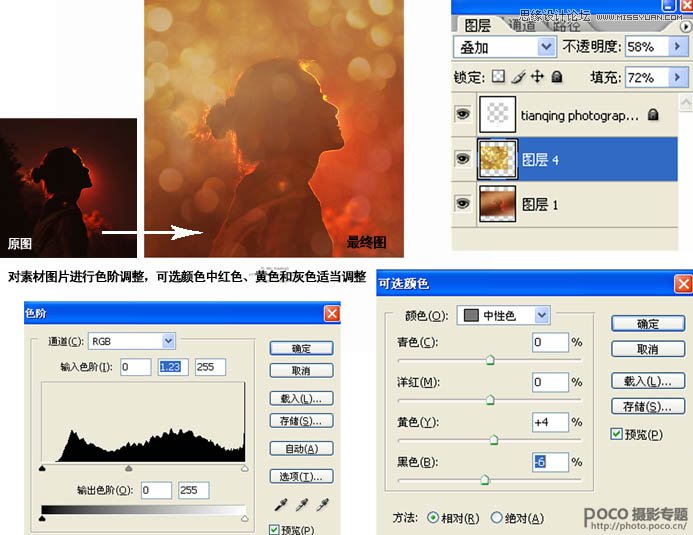Toggle 预览 checkbox in Levels dialog
Image resolution: width=693 pixels, height=535 pixels.
coord(274,529)
